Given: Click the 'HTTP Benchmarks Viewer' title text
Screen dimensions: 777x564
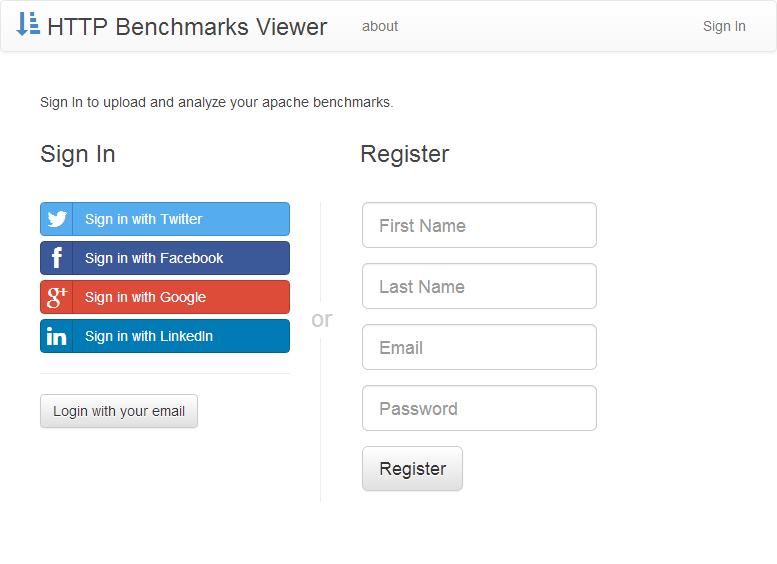Looking at the screenshot, I should [x=187, y=27].
